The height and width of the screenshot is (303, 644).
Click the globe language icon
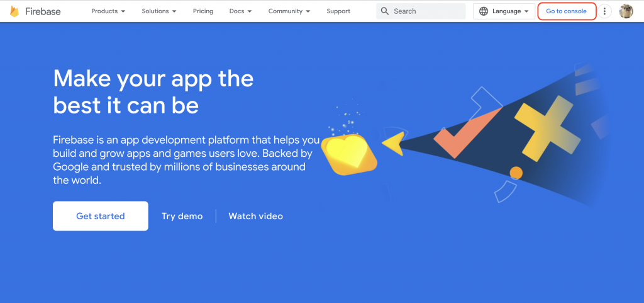pos(484,11)
